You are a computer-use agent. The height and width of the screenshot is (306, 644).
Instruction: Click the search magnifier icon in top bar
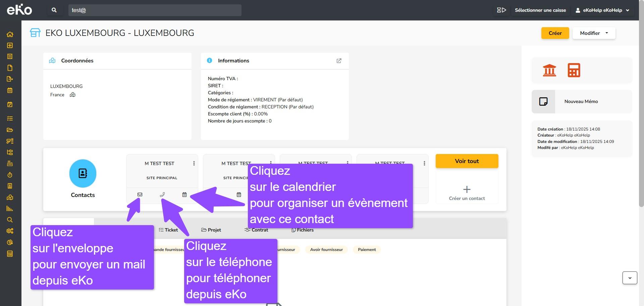[x=54, y=10]
